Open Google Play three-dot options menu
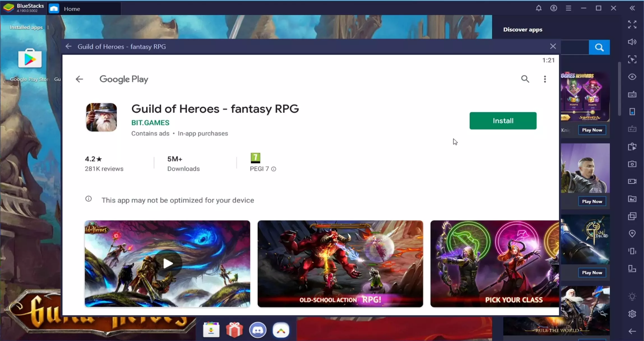The width and height of the screenshot is (644, 341). pos(545,79)
